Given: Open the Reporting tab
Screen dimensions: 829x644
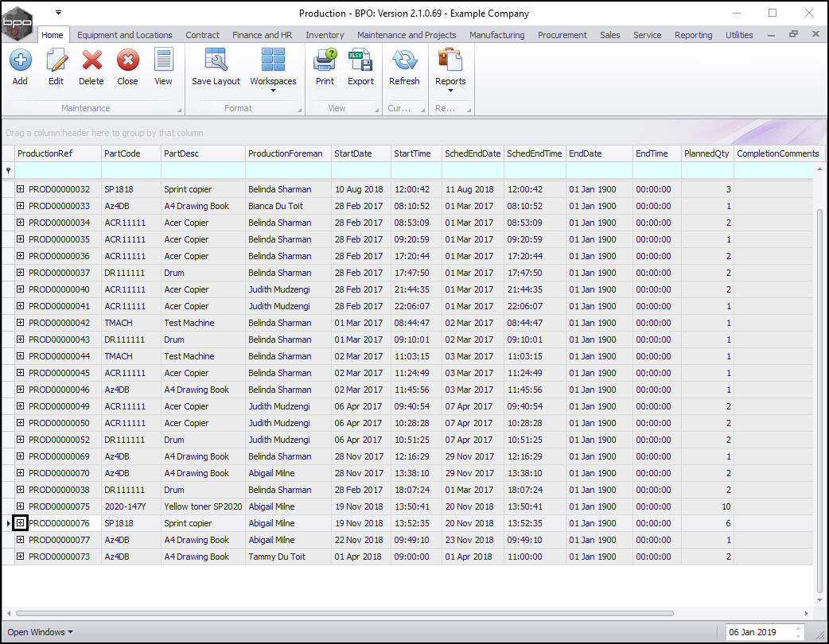Looking at the screenshot, I should [693, 35].
